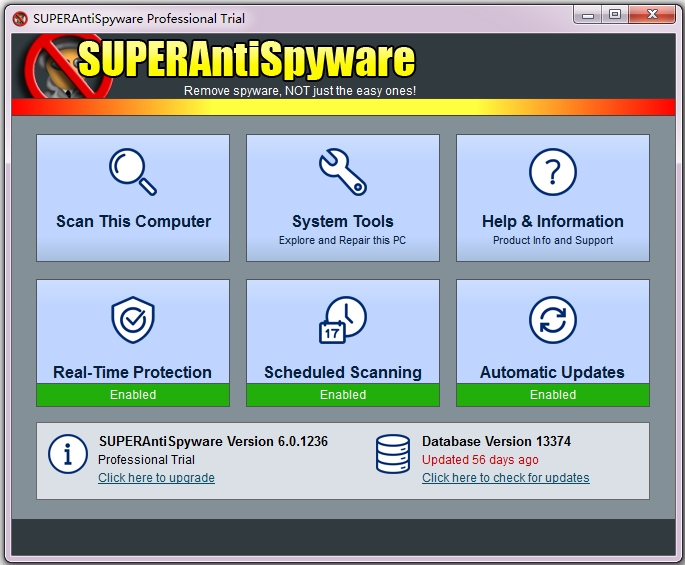Toggle Scheduled Scanning Enabled status bar
The width and height of the screenshot is (685, 565).
click(343, 395)
